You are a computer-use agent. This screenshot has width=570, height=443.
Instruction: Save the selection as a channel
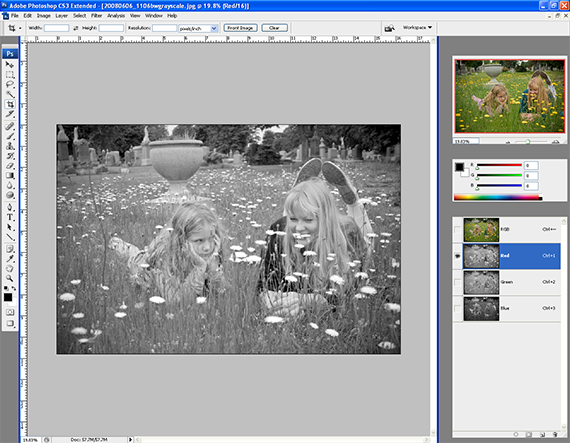point(529,434)
